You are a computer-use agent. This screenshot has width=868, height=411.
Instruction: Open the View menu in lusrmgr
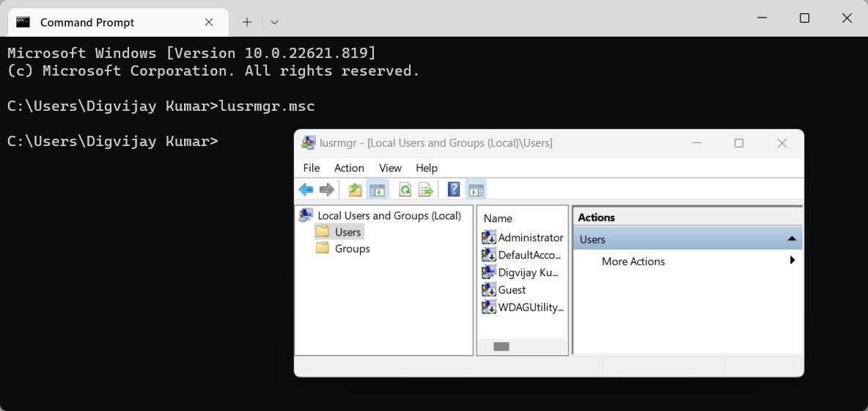(x=390, y=168)
